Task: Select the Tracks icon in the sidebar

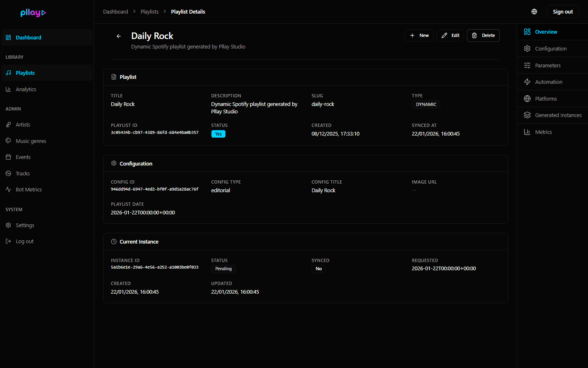Action: click(x=9, y=173)
